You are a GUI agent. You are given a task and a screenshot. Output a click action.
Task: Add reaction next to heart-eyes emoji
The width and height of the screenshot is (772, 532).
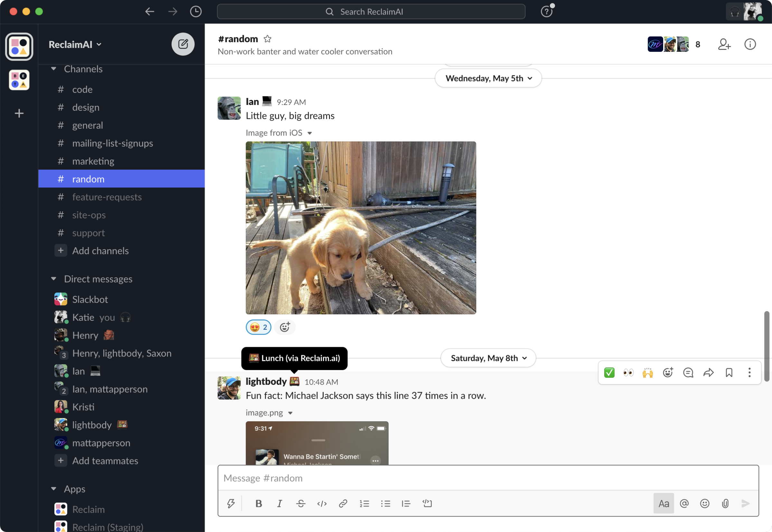[x=285, y=327]
